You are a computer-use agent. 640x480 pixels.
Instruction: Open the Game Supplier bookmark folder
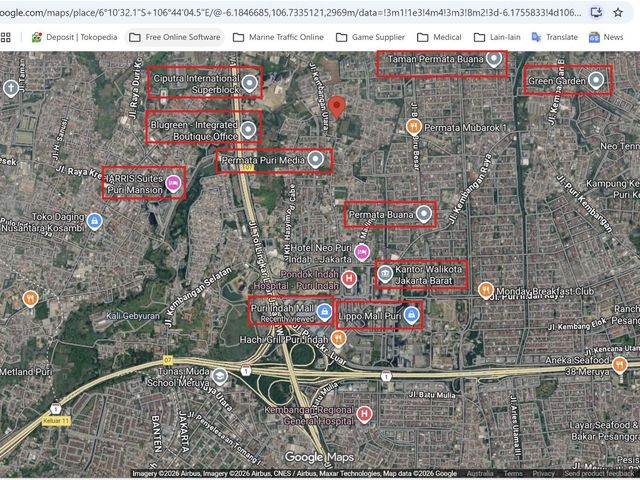click(x=370, y=37)
